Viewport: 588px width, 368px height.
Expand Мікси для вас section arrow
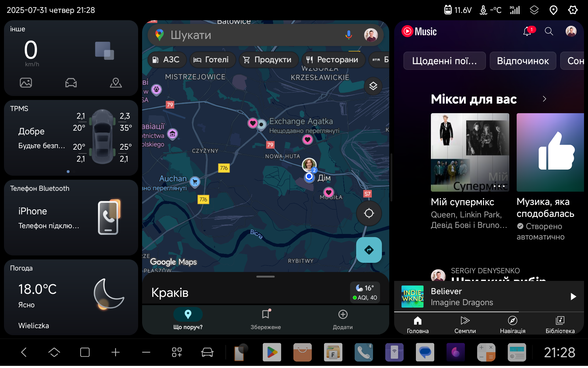pos(544,99)
